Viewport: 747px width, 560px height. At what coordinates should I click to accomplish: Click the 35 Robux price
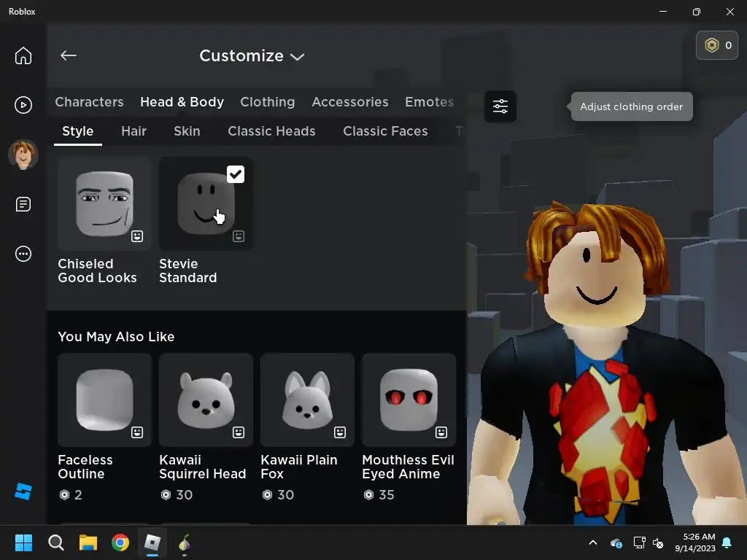click(379, 495)
